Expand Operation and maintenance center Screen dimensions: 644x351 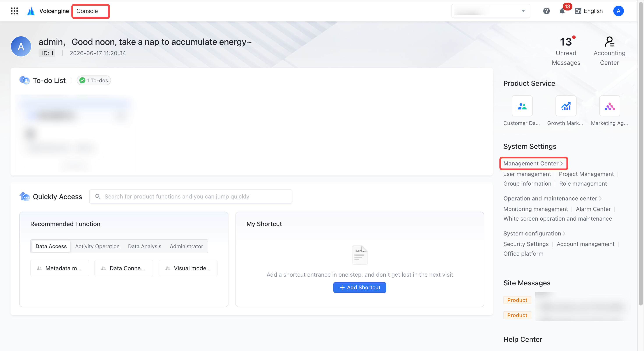pos(552,198)
